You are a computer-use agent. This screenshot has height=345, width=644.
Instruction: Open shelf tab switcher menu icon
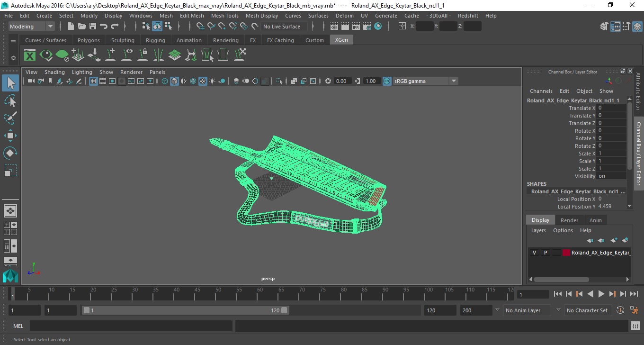pos(13,41)
